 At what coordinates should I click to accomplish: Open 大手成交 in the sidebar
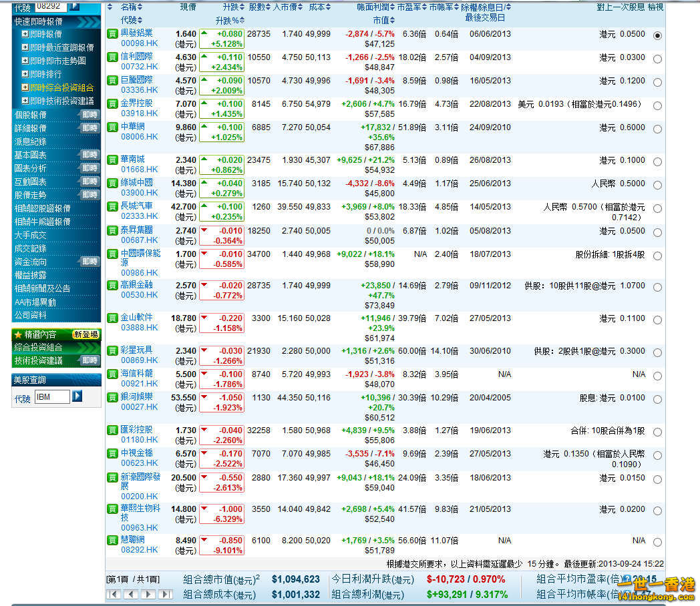[x=30, y=236]
